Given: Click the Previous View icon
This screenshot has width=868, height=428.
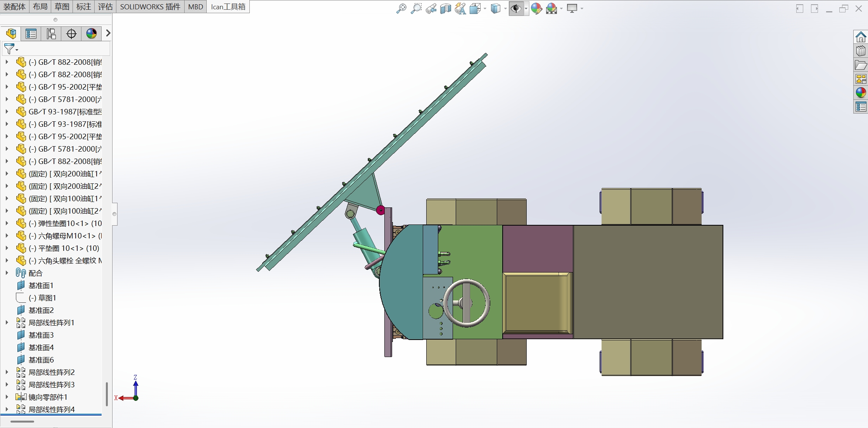Looking at the screenshot, I should [x=431, y=8].
